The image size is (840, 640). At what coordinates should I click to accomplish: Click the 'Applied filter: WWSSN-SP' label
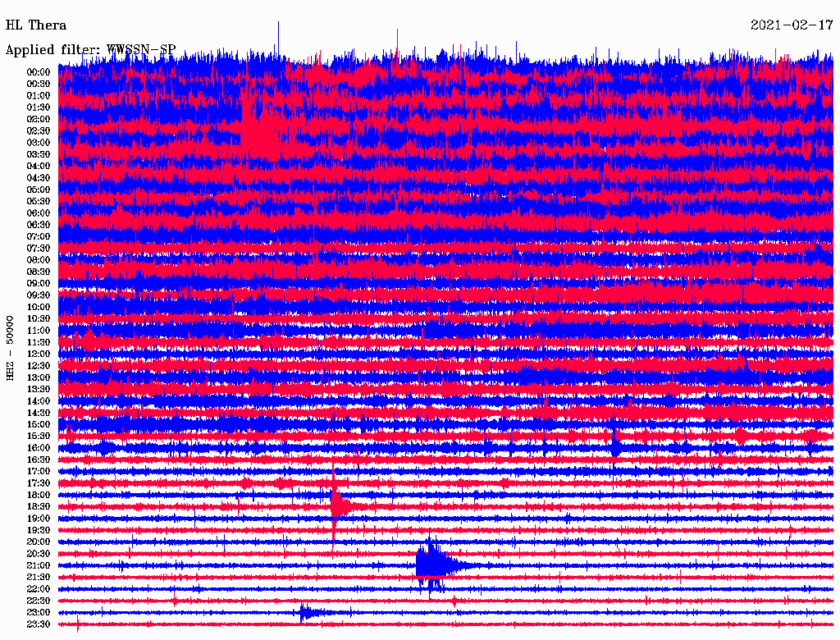point(90,49)
